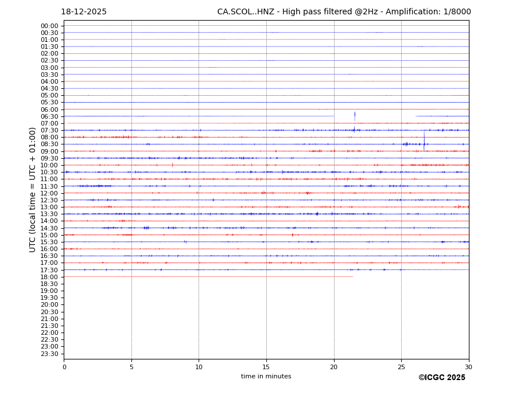Click the 5 tick on minutes axis

[131, 367]
